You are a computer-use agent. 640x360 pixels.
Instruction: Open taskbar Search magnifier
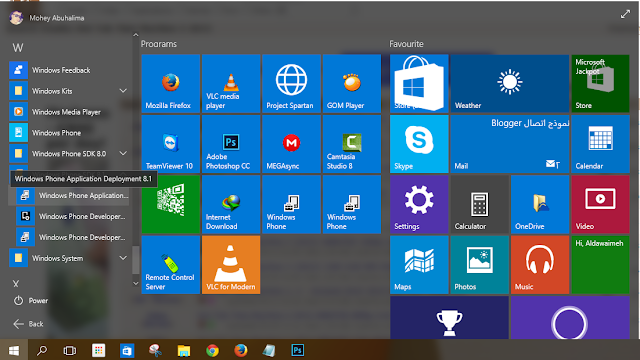click(x=42, y=350)
